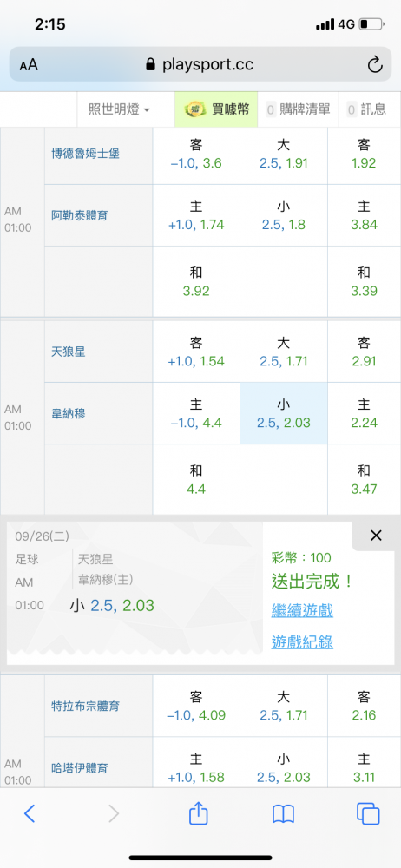Open the 購牌清單 tab
The width and height of the screenshot is (401, 868).
[298, 109]
